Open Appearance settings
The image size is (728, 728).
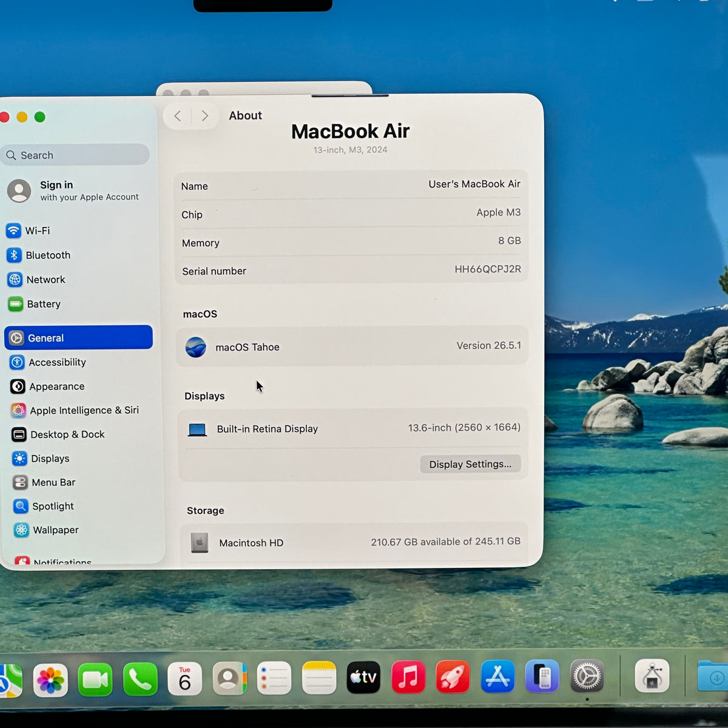49,386
